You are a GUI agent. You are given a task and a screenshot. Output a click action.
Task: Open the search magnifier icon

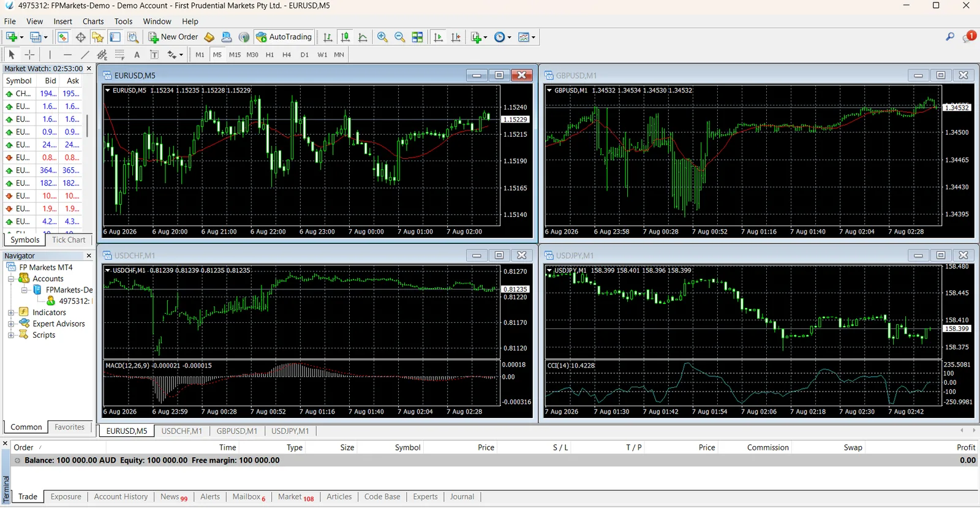tap(950, 37)
